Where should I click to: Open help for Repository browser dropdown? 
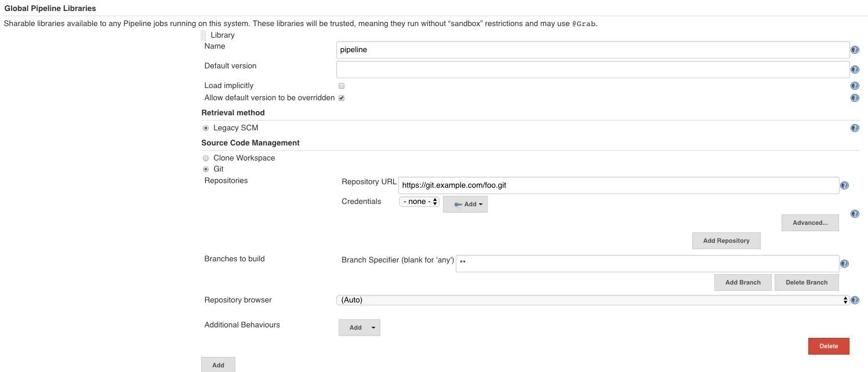(x=855, y=300)
